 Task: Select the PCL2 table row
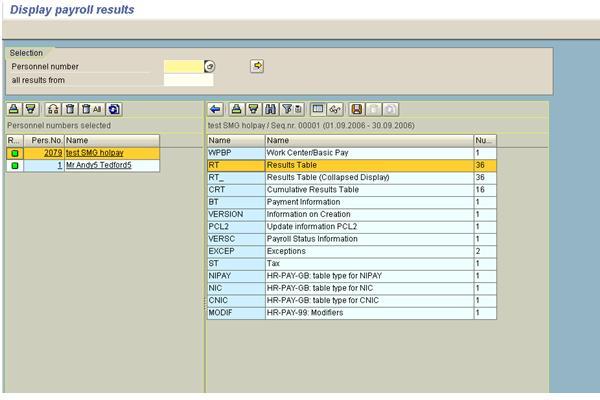coord(352,226)
